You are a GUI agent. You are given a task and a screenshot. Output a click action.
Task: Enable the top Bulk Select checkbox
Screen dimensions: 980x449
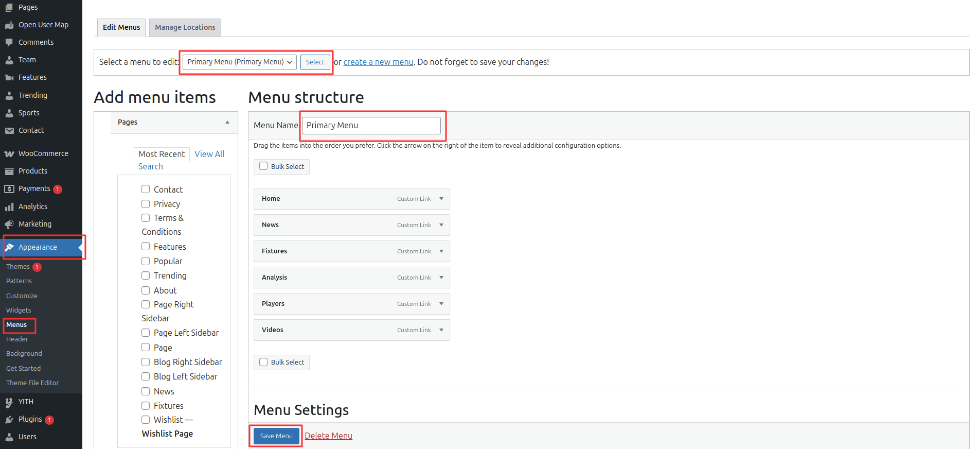263,166
